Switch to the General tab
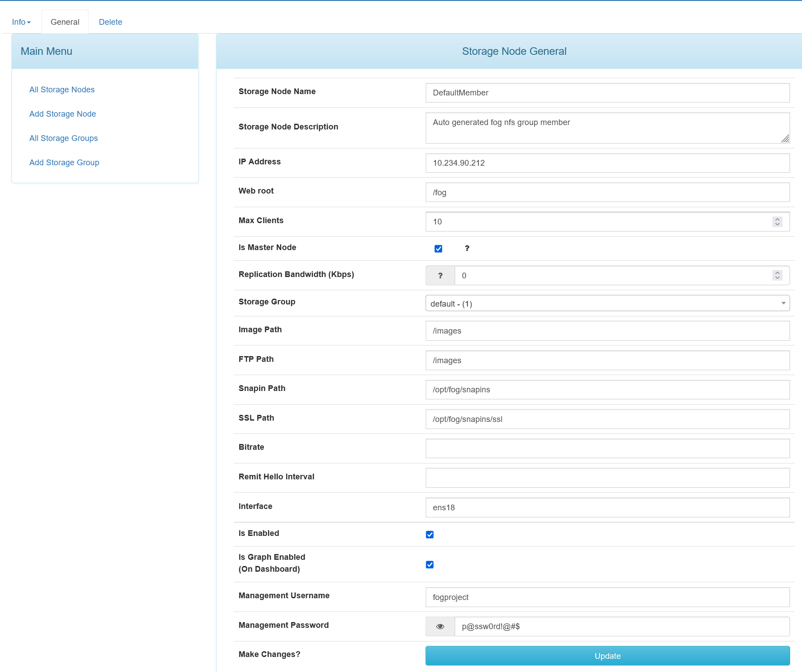Viewport: 802px width, 672px height. (x=65, y=22)
